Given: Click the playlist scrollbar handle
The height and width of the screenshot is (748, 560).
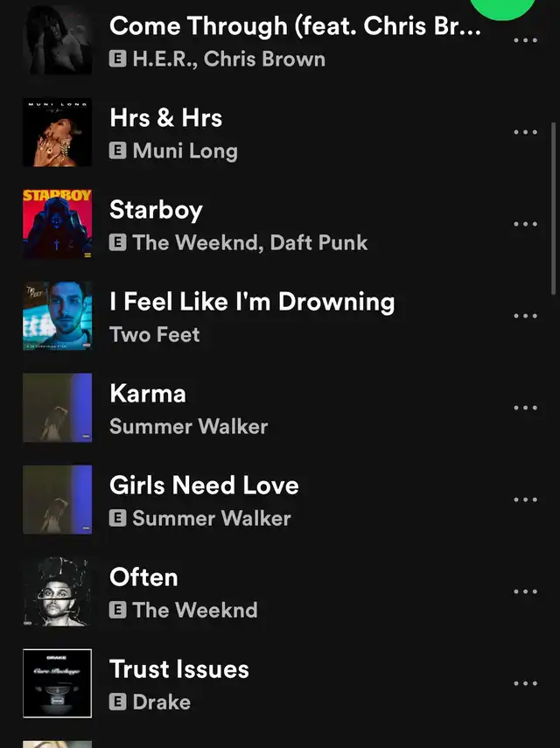Looking at the screenshot, I should pos(554,209).
